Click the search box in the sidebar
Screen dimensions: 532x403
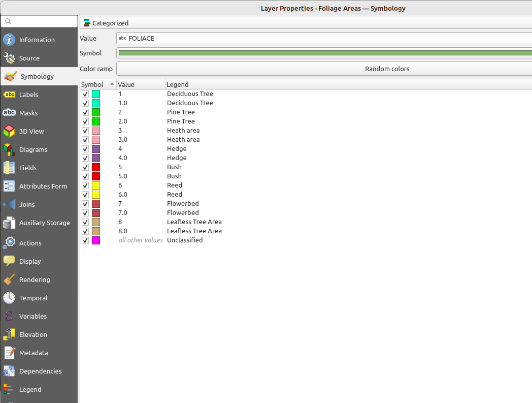tap(40, 21)
